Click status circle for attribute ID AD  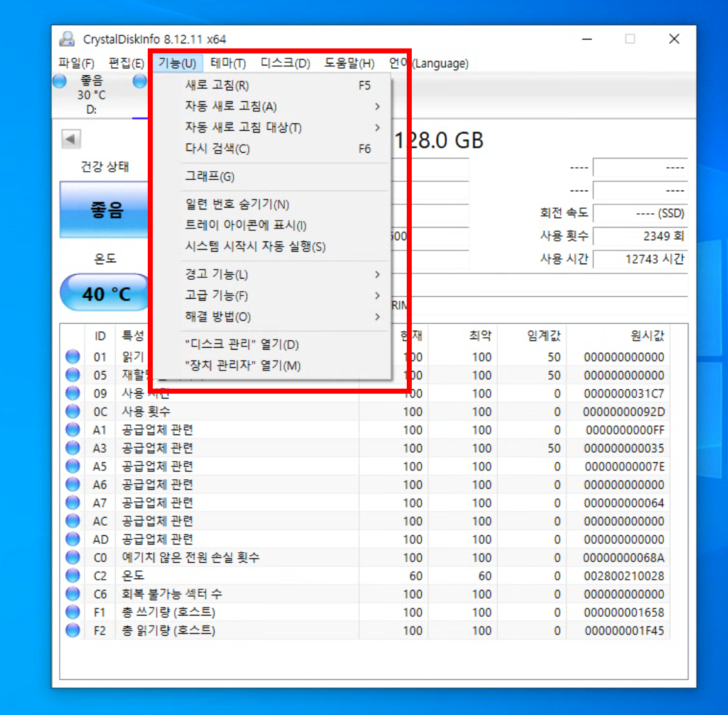pos(73,539)
